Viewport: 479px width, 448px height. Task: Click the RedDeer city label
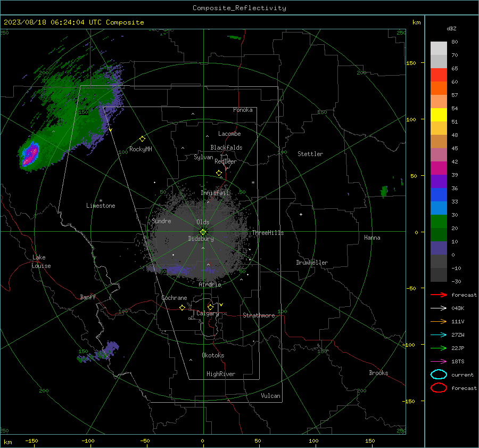click(226, 161)
